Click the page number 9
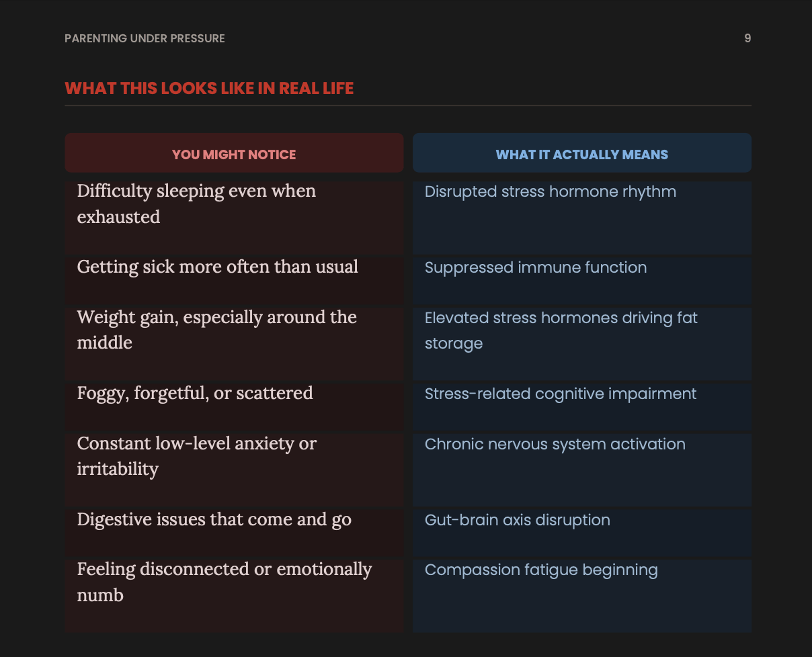 pos(747,38)
